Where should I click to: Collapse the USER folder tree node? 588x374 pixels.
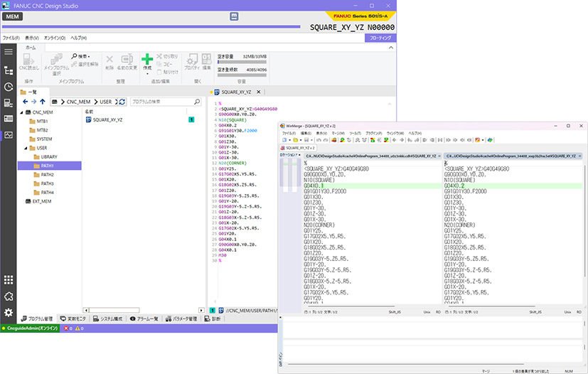point(27,147)
